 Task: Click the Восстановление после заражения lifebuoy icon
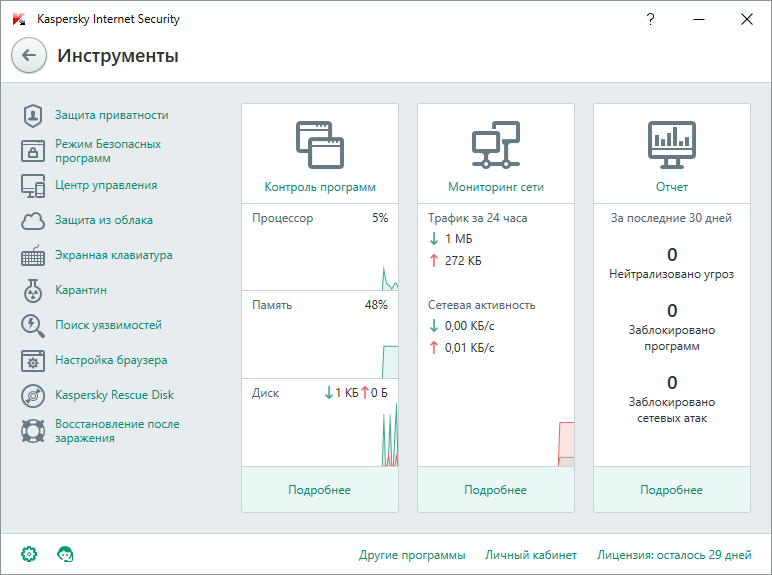point(33,431)
